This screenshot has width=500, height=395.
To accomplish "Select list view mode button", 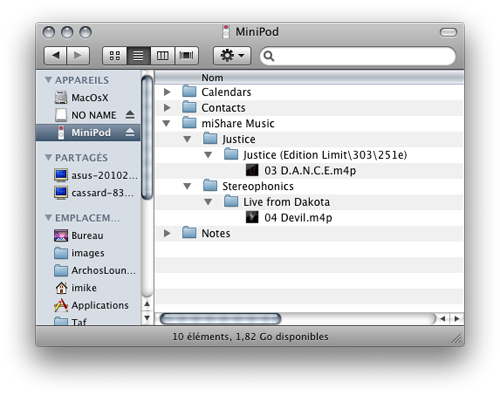I will tap(139, 55).
